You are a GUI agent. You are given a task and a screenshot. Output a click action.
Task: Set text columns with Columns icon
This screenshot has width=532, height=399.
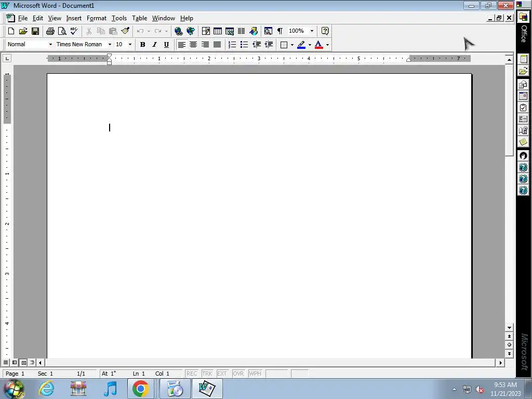[x=241, y=31]
